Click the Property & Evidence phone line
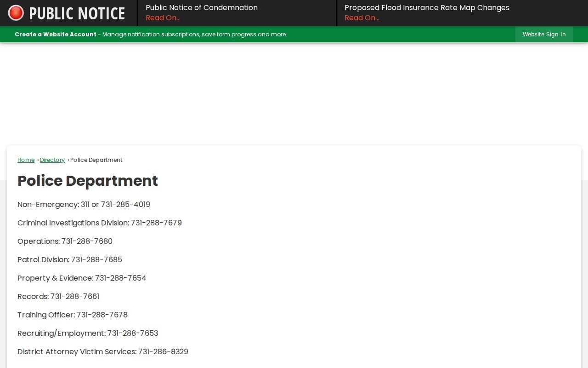Viewport: 588px width, 368px height. point(82,278)
